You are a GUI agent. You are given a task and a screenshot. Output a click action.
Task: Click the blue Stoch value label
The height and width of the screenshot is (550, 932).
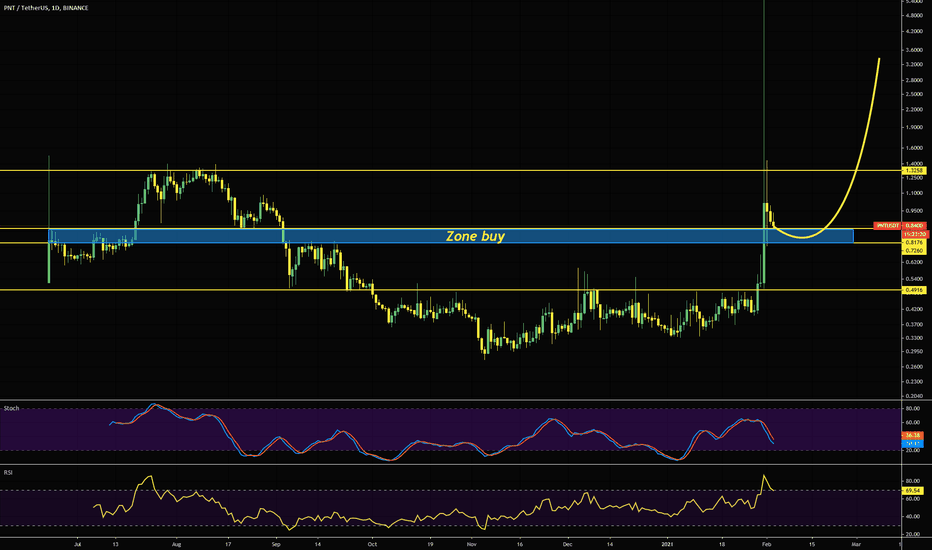click(913, 444)
